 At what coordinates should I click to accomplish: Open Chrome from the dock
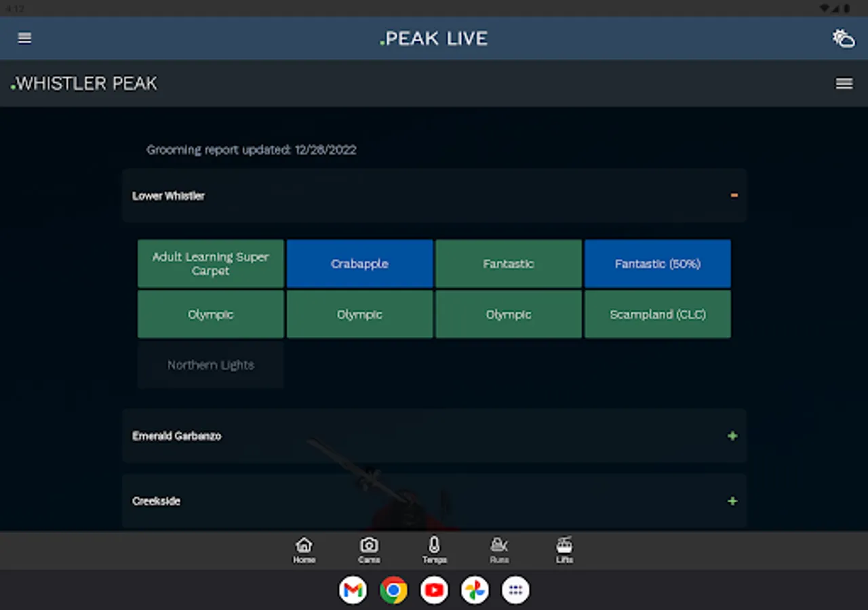point(393,590)
